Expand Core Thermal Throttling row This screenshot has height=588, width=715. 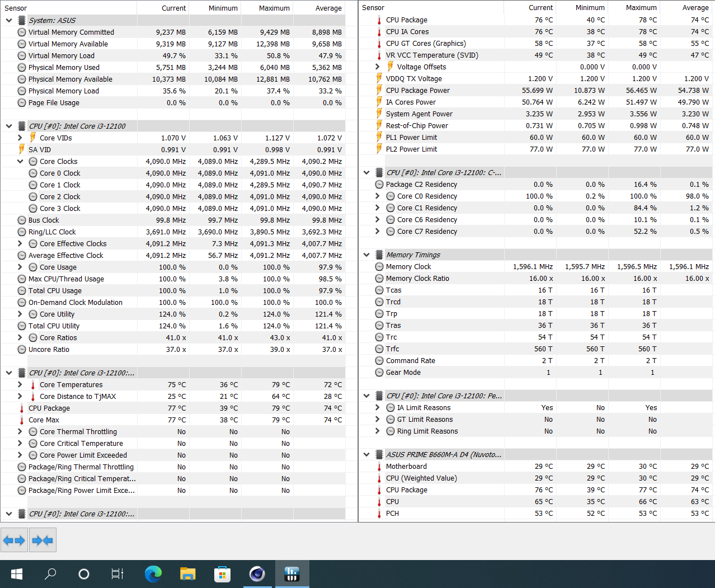click(x=20, y=431)
